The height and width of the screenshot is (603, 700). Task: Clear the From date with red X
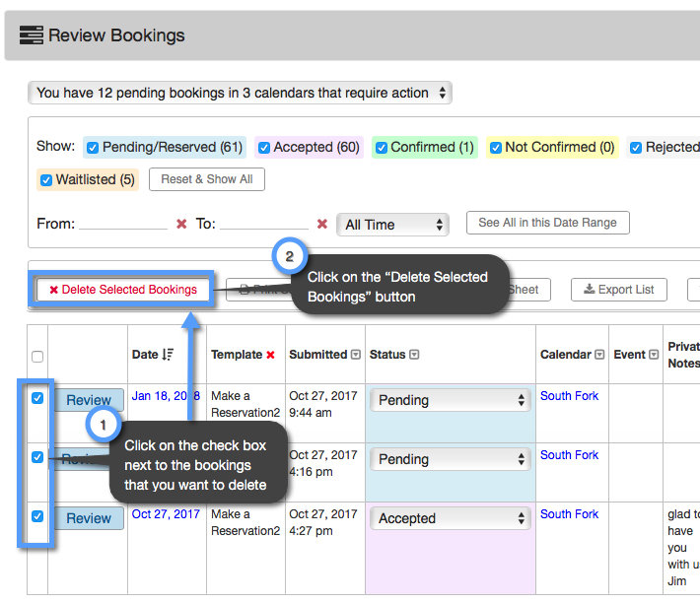coord(181,224)
